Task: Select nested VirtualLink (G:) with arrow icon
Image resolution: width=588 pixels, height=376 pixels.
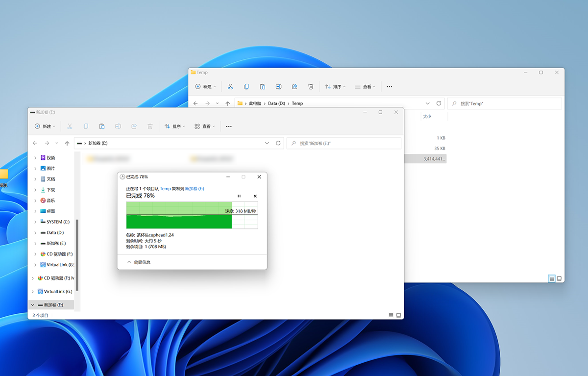Action: click(x=57, y=265)
